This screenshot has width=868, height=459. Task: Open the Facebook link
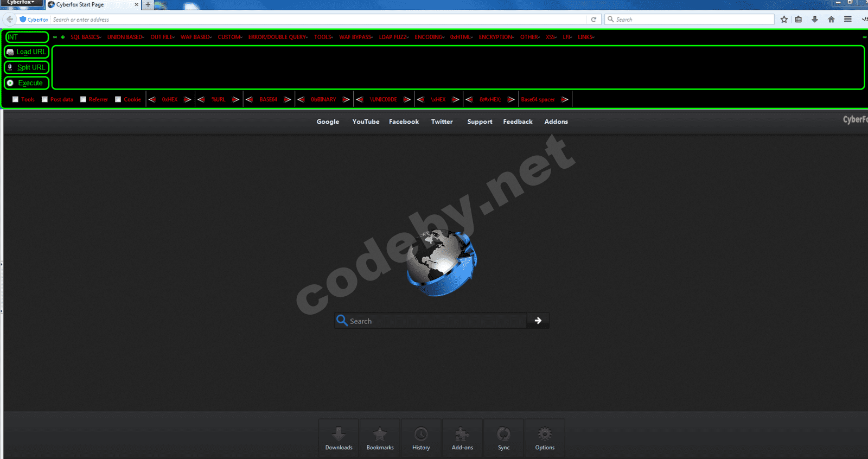point(404,122)
